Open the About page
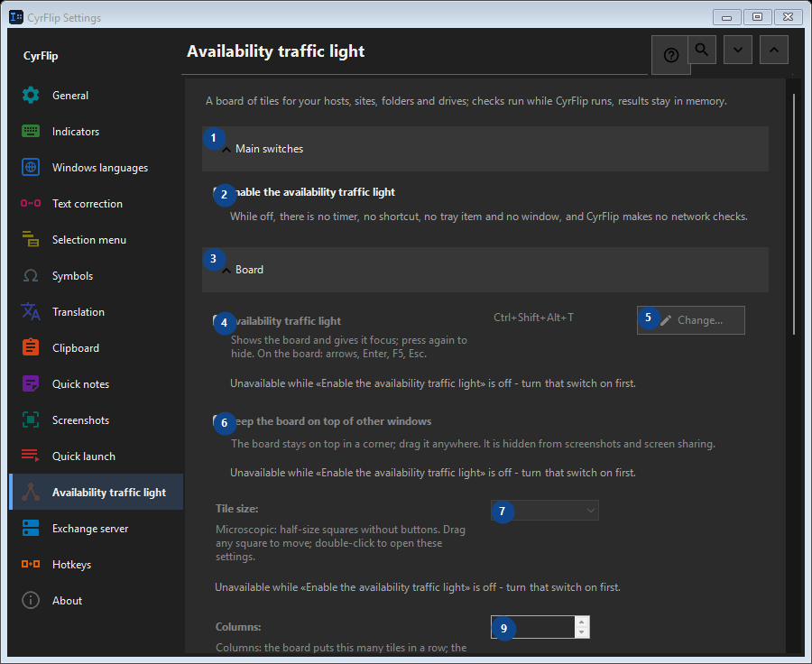 coord(97,601)
